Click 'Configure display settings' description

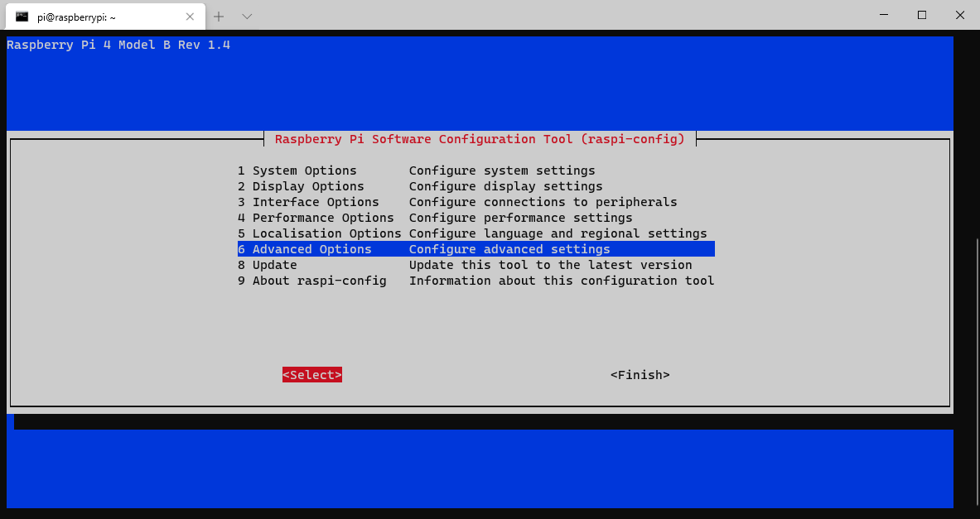505,186
